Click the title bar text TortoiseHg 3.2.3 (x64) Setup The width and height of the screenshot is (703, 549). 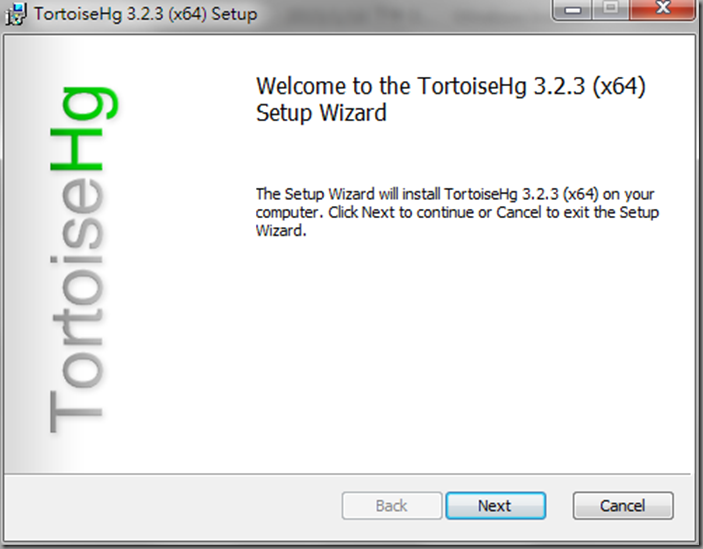tap(146, 14)
